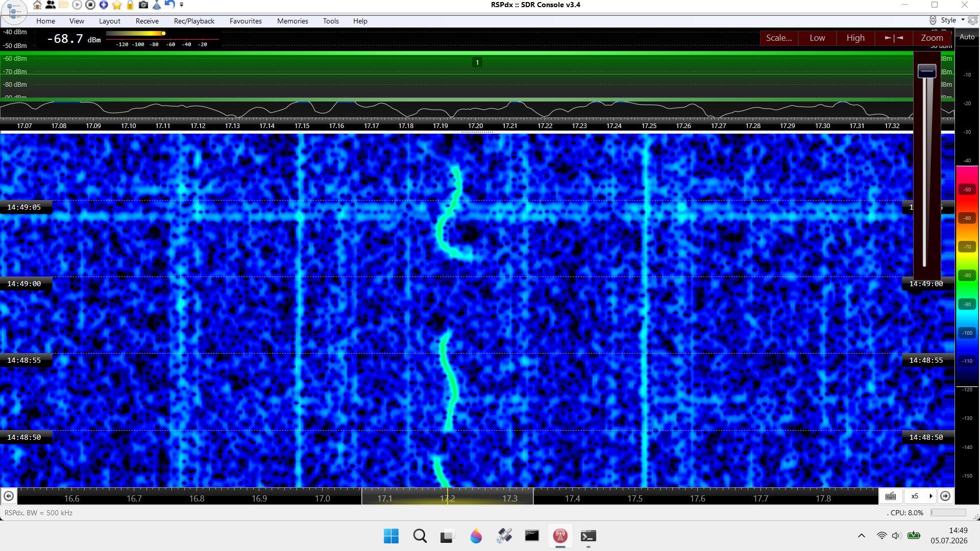Click 17.25 on the spectrum frequency scale
This screenshot has width=980, height=551.
(649, 126)
